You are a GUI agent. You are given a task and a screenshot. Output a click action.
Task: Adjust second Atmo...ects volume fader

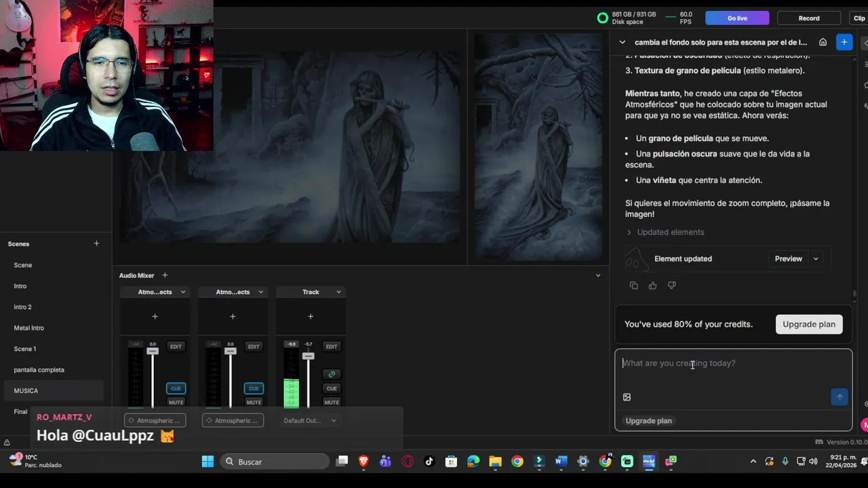[231, 351]
